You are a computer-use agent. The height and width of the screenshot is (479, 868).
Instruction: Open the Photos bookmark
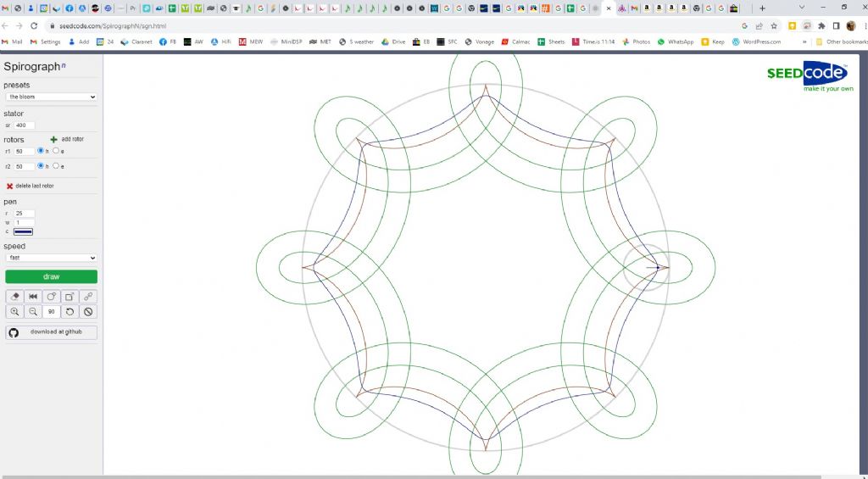(x=636, y=42)
